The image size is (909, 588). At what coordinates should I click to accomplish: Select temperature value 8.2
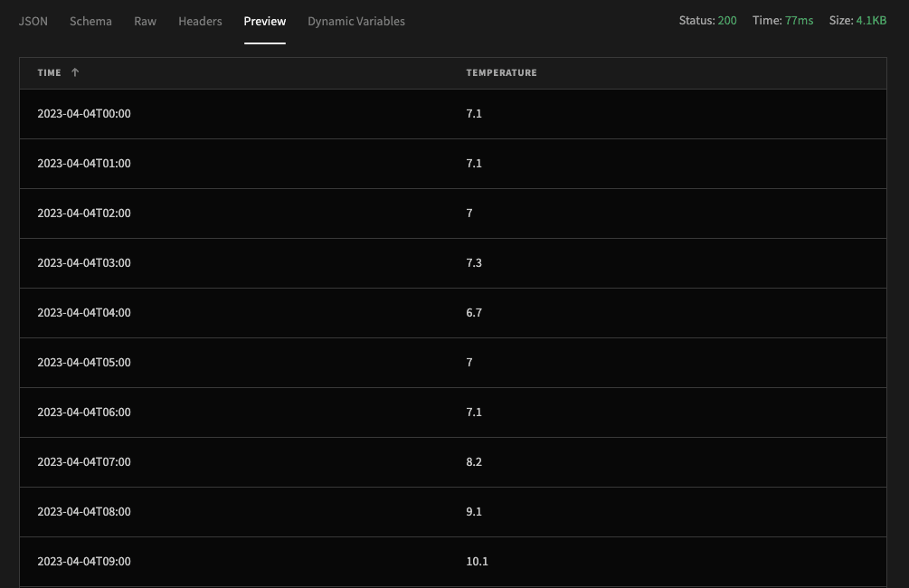click(474, 461)
